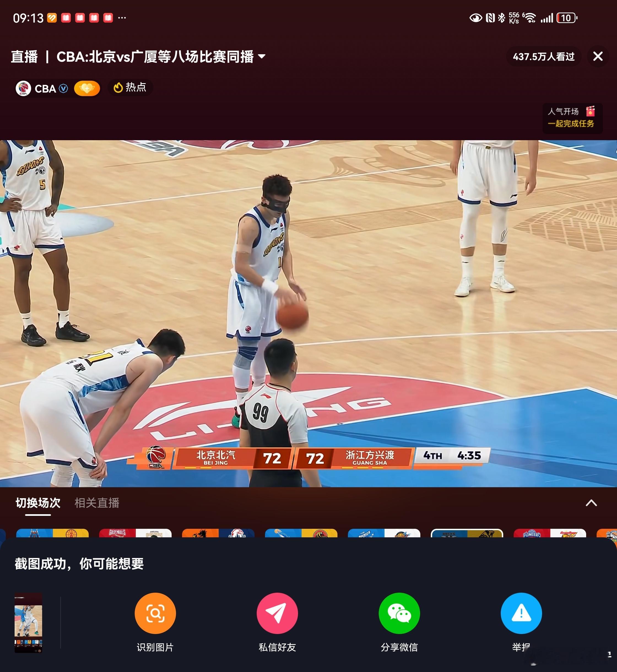Share via the green WeChat icon
This screenshot has width=617, height=672.
pos(399,613)
